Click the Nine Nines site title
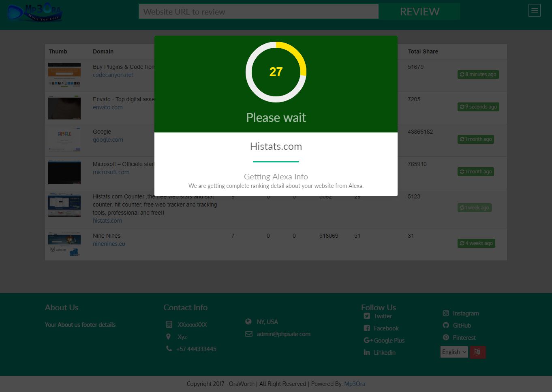This screenshot has width=552, height=392. click(107, 236)
